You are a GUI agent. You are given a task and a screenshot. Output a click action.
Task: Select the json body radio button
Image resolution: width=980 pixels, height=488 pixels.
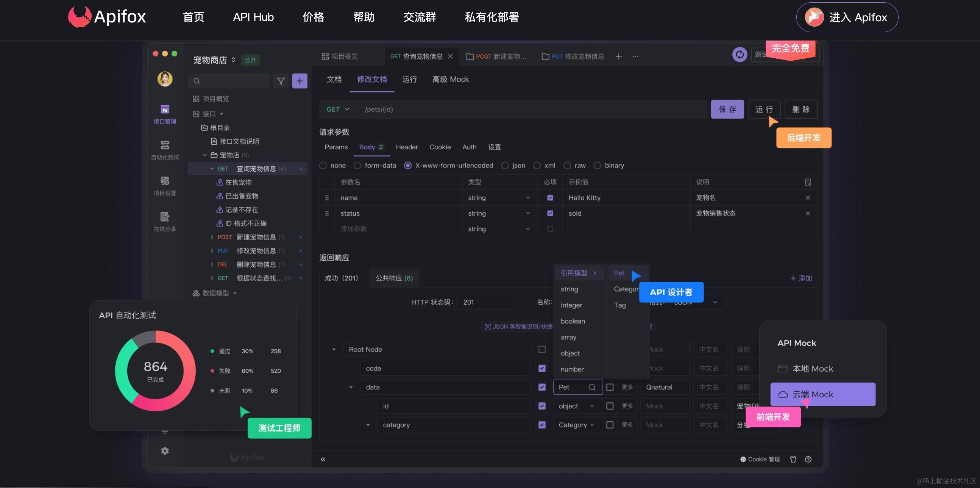505,165
